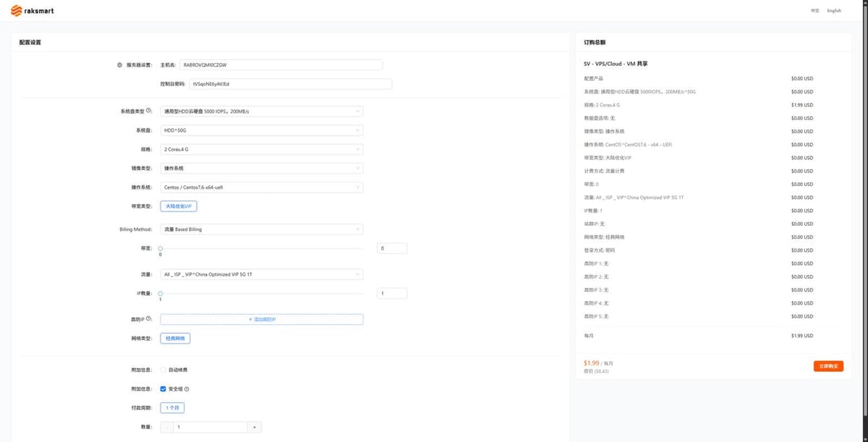Click the 网络类型: 经典网络 summary row
868x442 pixels.
(x=699, y=237)
